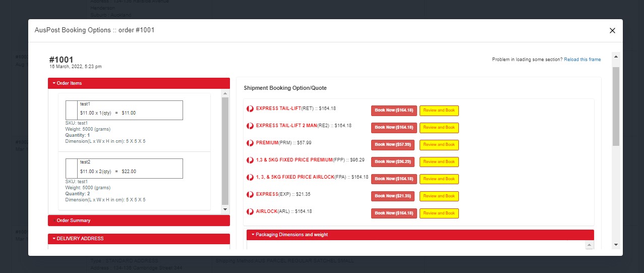Viewport: 644px width, 273px height.
Task: Click the Order Items panel scrollbar thumb
Action: (225, 150)
